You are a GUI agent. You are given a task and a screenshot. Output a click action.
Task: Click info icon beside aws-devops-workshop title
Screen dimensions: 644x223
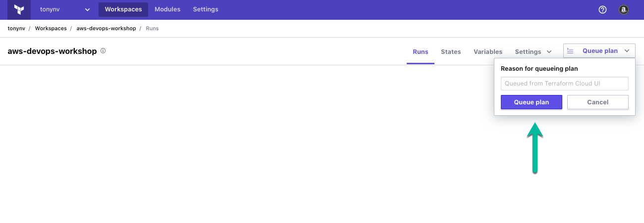pos(103,51)
